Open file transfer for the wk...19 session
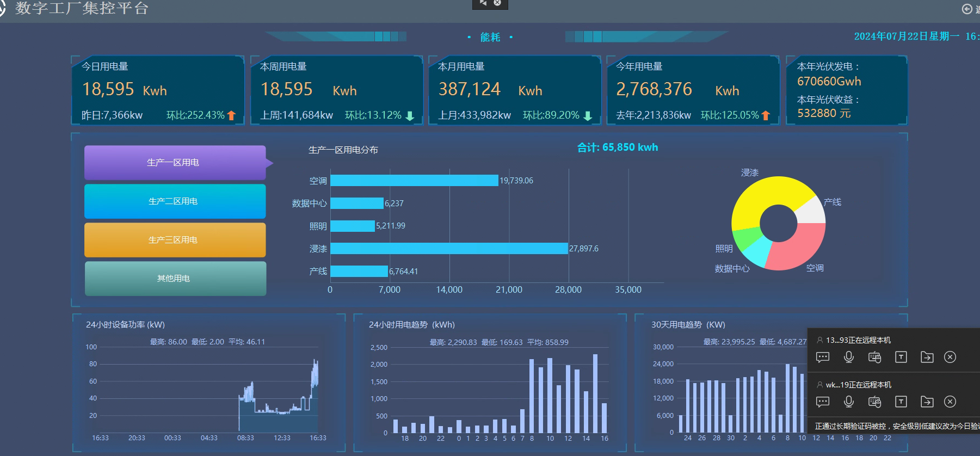Viewport: 980px width, 456px height. (x=927, y=402)
